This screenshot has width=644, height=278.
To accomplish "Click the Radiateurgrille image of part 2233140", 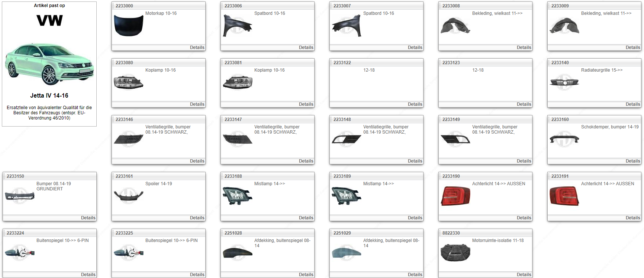I will (564, 82).
